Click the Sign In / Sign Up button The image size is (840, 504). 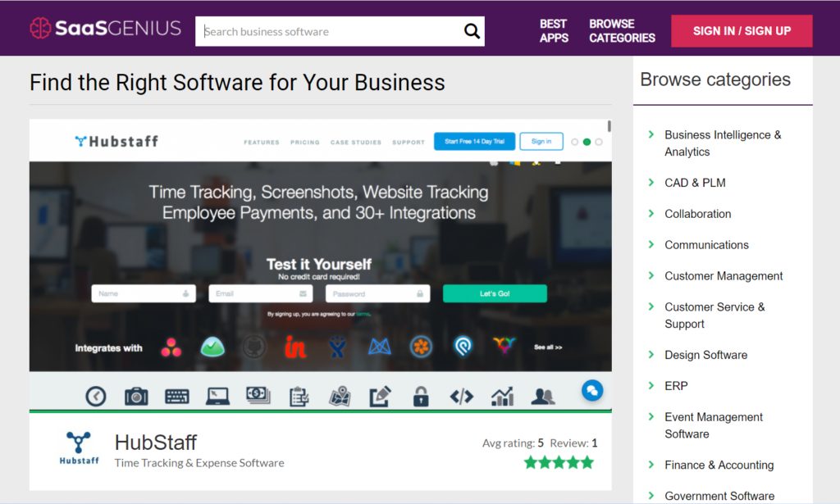742,31
